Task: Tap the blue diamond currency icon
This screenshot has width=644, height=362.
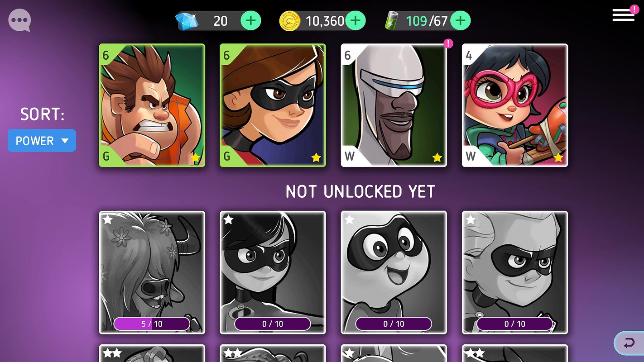Action: pos(187,21)
